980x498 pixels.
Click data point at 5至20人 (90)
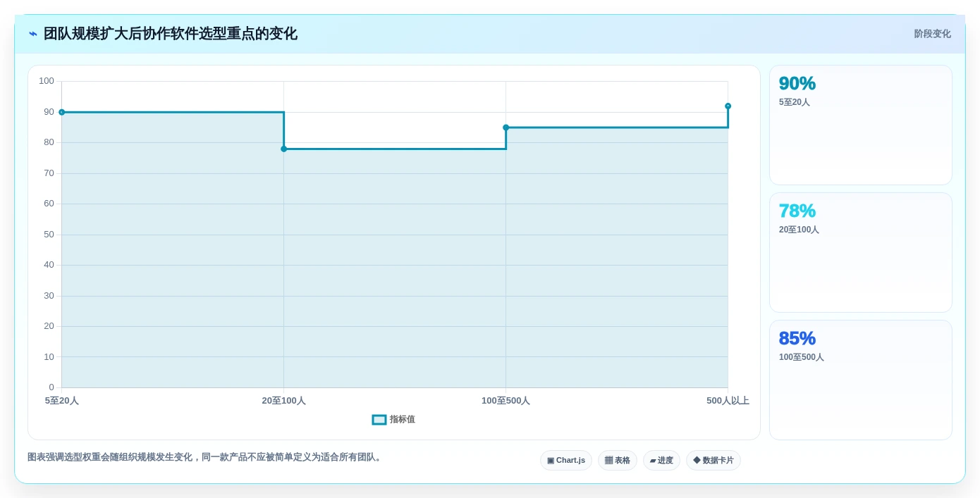(x=62, y=112)
